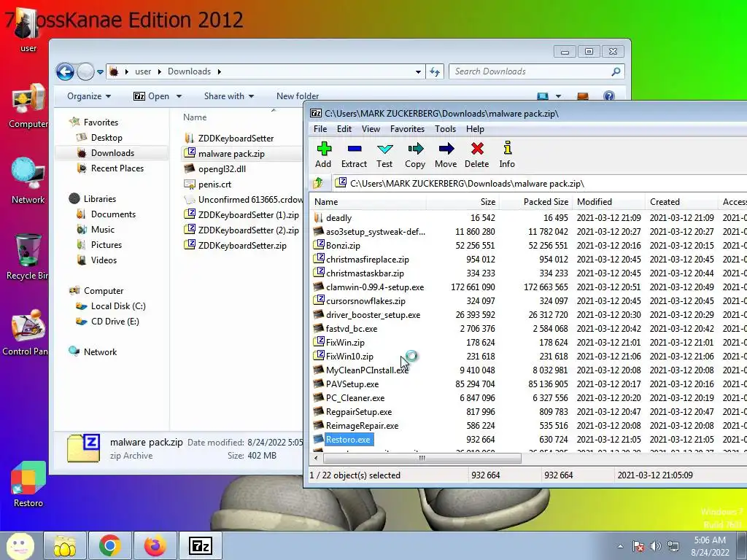Open the View menu in 7-Zip
The width and height of the screenshot is (747, 560).
(371, 129)
